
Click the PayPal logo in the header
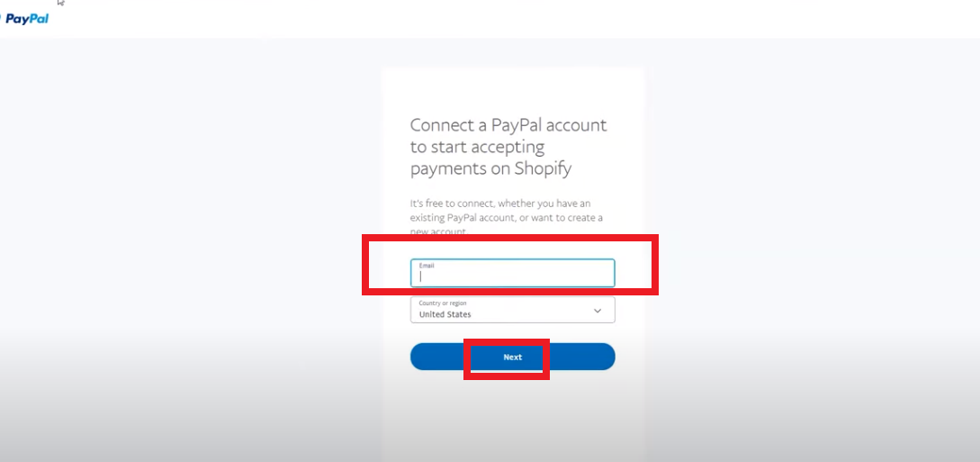(x=25, y=19)
